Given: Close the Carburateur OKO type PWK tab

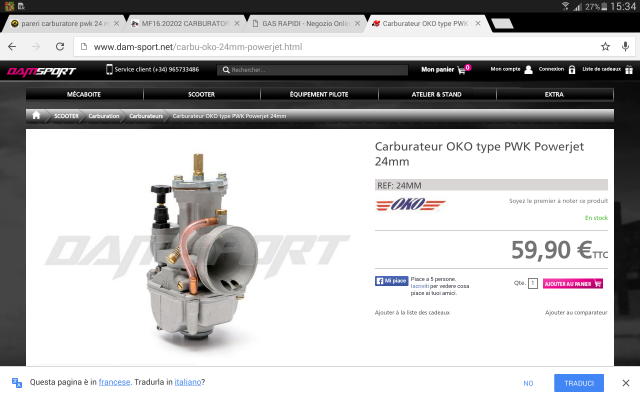Looking at the screenshot, I should click(x=478, y=24).
